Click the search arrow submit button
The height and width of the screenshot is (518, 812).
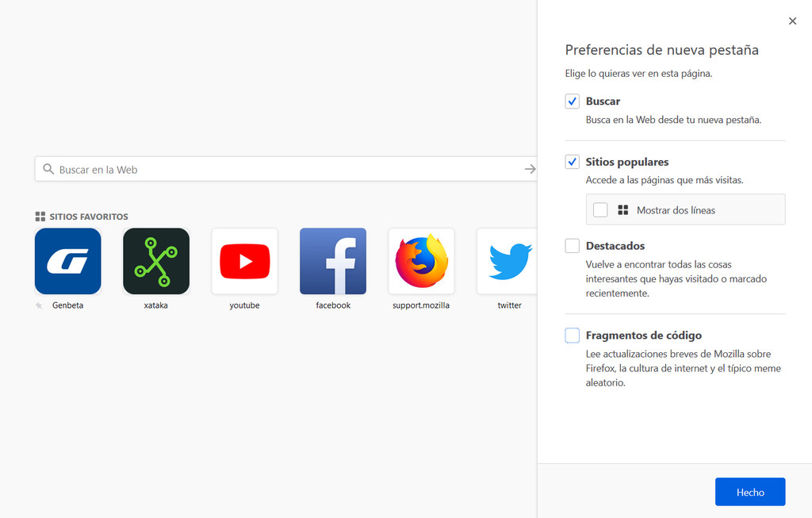(x=530, y=169)
